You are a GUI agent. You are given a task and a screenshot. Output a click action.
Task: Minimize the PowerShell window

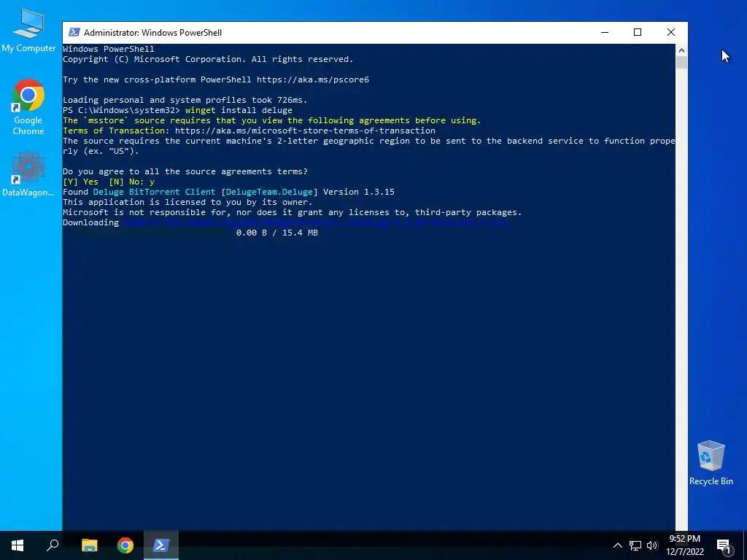[x=605, y=32]
